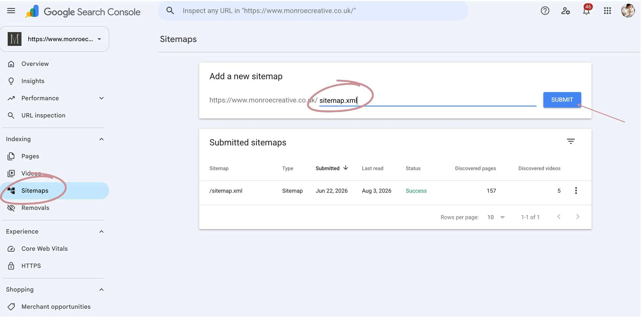Open Users and settings icon
Viewport: 644px width, 318px height.
pyautogui.click(x=565, y=11)
